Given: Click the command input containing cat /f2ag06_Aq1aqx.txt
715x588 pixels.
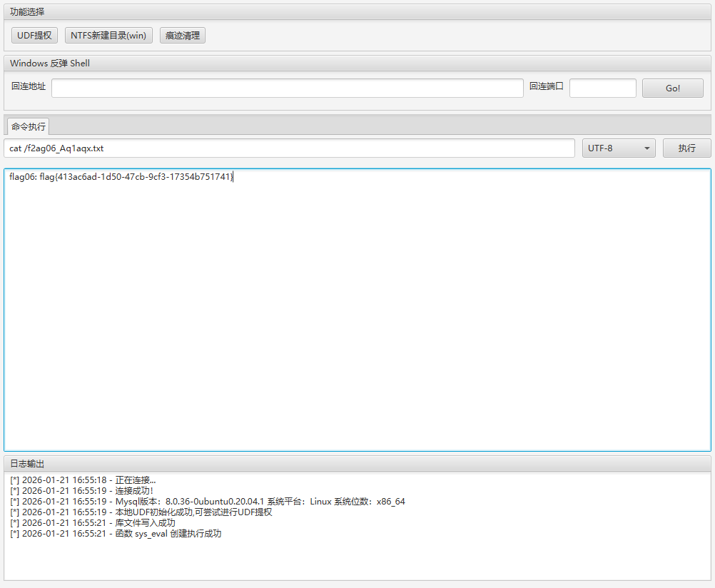Looking at the screenshot, I should (289, 148).
